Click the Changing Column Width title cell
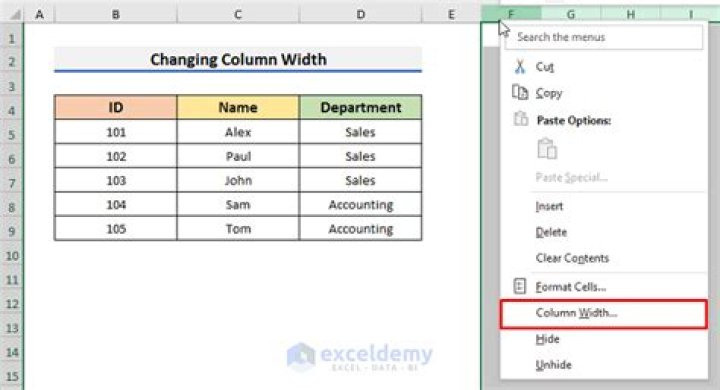The width and height of the screenshot is (720, 390). pyautogui.click(x=238, y=60)
